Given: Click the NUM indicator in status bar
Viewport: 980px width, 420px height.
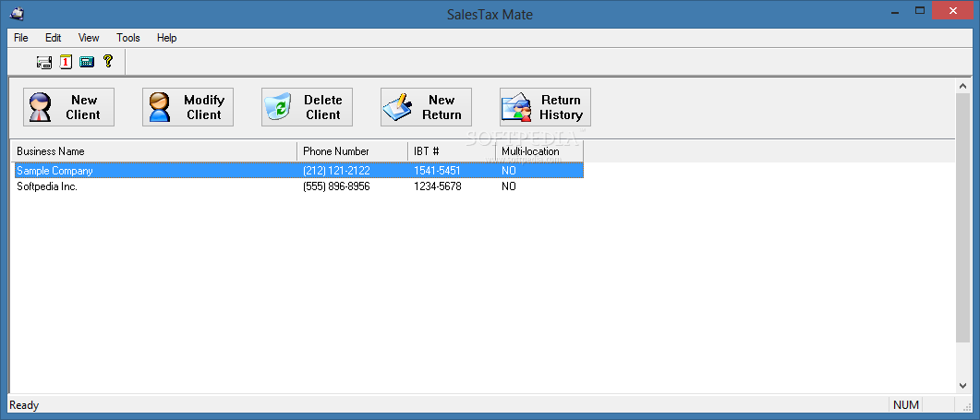Looking at the screenshot, I should tap(904, 405).
